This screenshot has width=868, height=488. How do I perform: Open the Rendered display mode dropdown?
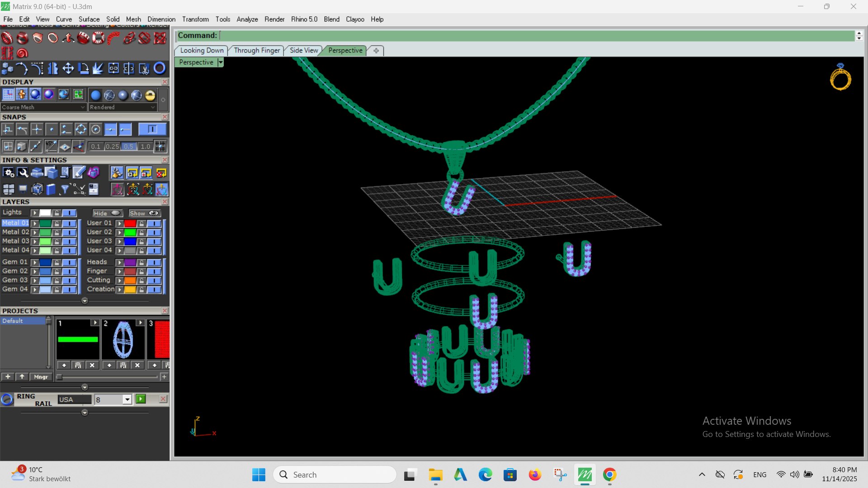point(122,107)
